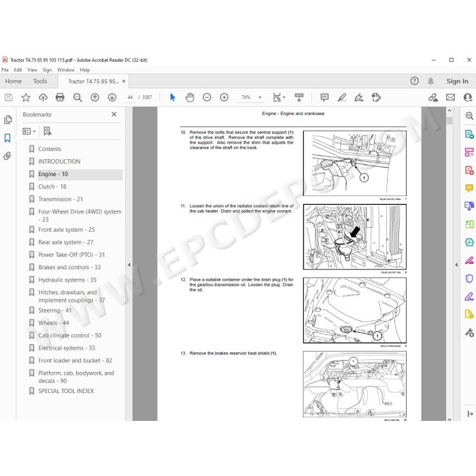This screenshot has width=476, height=476.
Task: Jump to Clutch - 18 bookmark
Action: coord(52,187)
